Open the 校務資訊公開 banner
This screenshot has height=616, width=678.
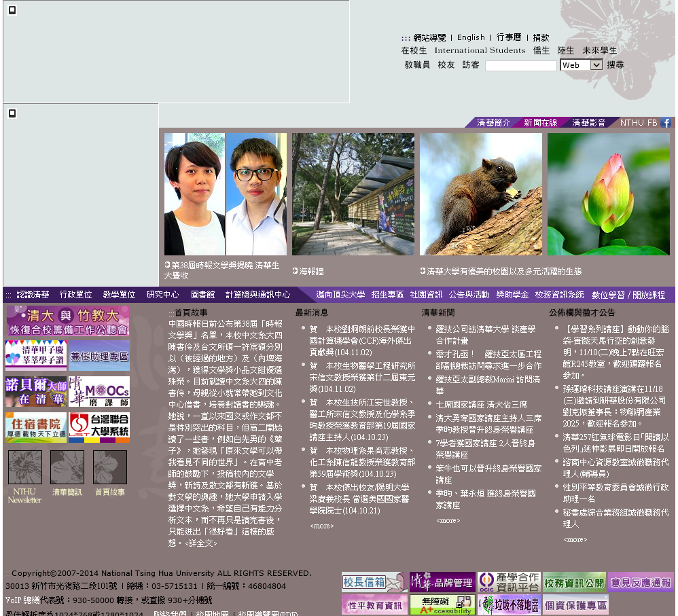coord(574,583)
